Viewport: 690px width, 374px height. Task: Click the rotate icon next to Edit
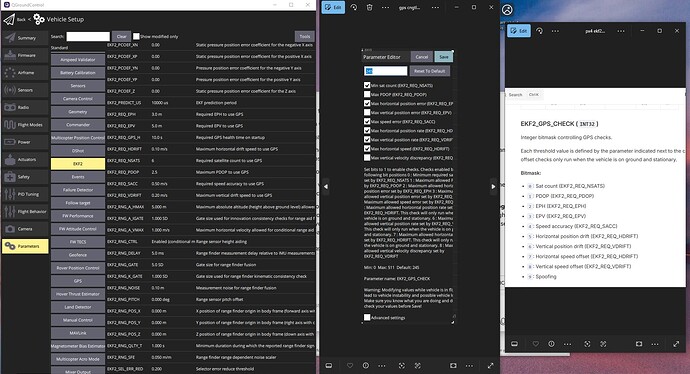[x=354, y=7]
